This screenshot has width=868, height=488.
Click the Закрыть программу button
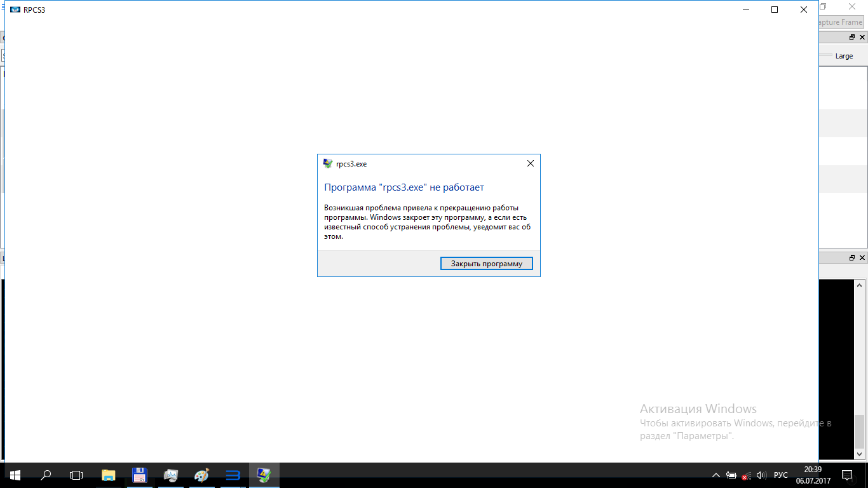[487, 264]
